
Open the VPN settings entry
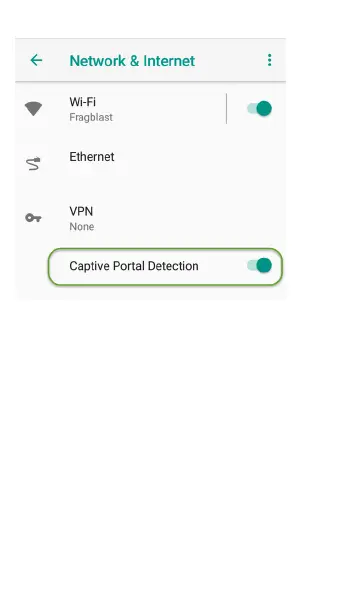[x=150, y=218]
